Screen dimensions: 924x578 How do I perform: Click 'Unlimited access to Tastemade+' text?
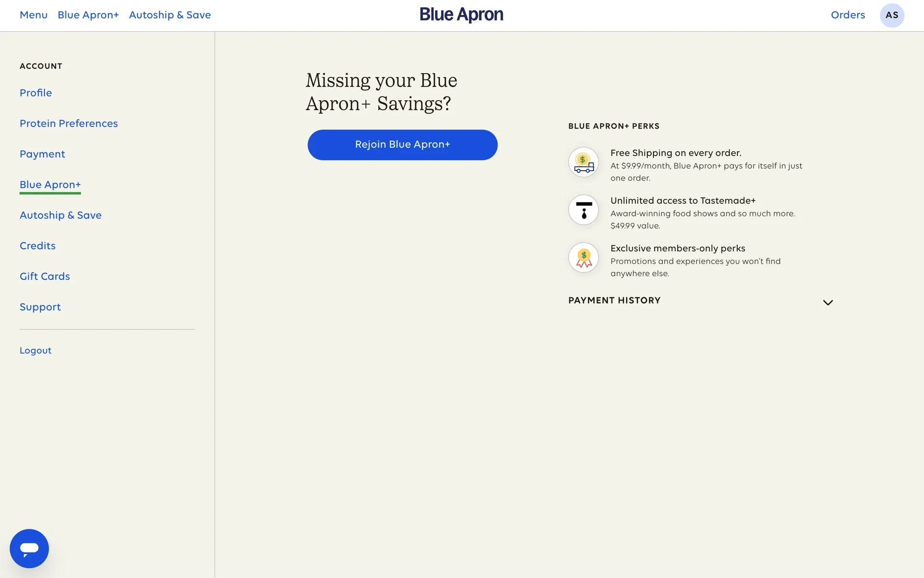[x=683, y=201]
